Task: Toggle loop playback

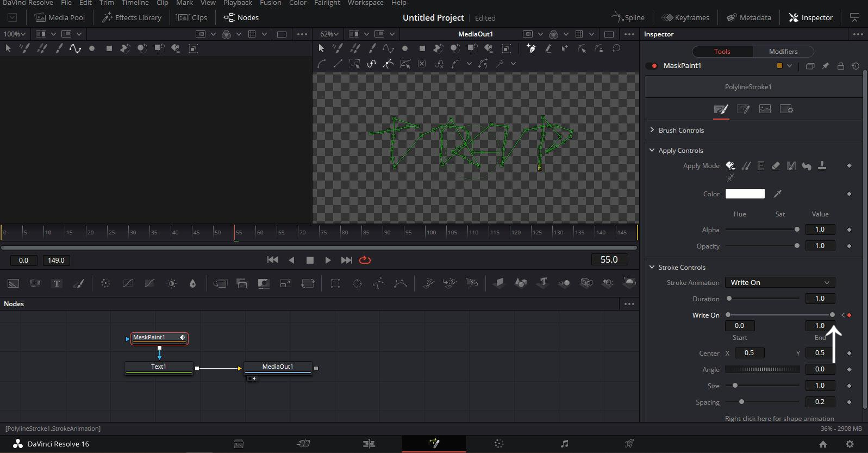Action: [365, 260]
